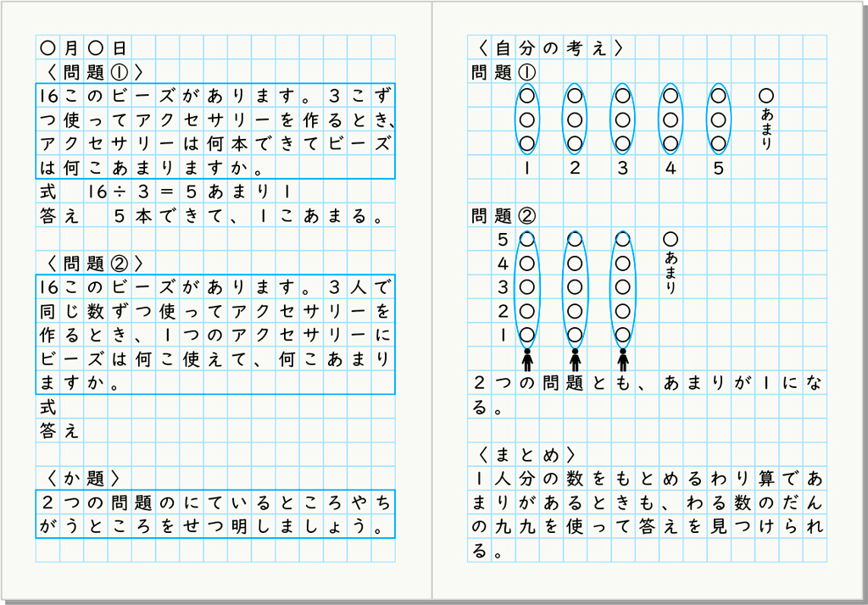The height and width of the screenshot is (605, 868).
Task: Click the line 'の九九を使って答えを見つけられ'
Action: tap(648, 526)
